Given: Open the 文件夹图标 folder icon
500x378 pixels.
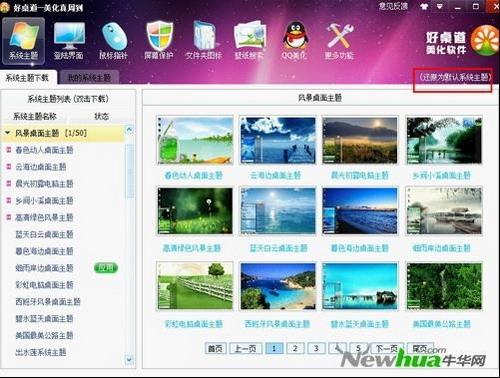Looking at the screenshot, I should tap(204, 41).
